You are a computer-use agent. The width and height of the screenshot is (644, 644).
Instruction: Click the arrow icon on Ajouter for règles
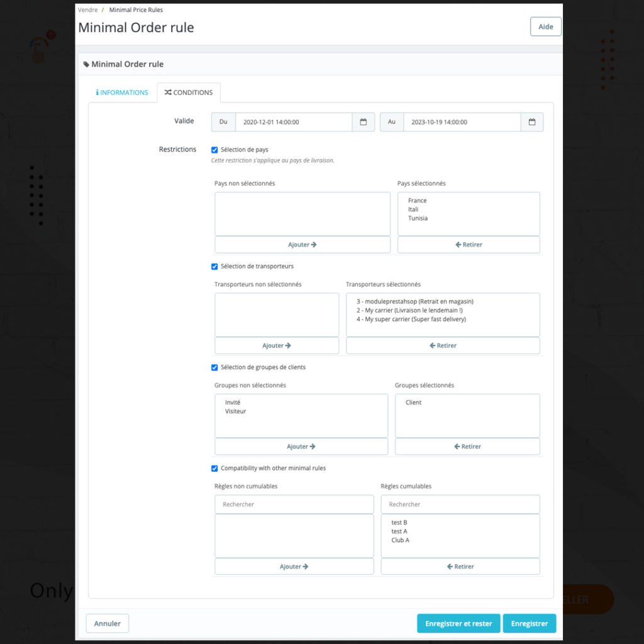pos(306,567)
